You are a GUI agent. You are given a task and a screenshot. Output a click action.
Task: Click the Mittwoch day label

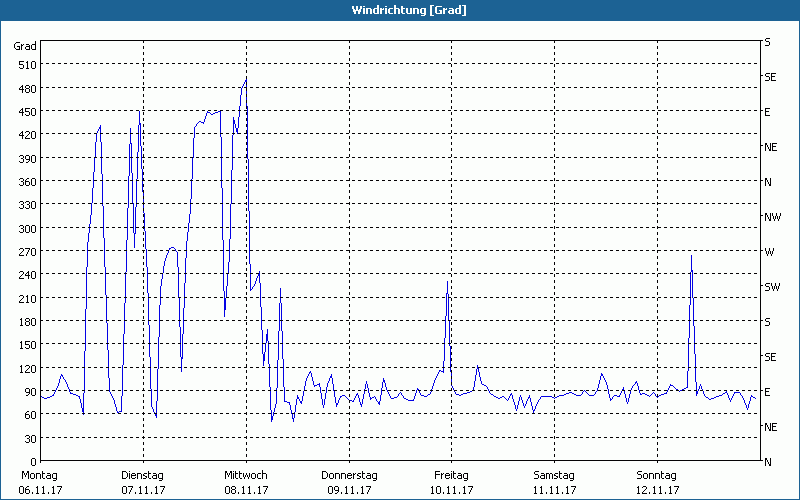(x=245, y=475)
